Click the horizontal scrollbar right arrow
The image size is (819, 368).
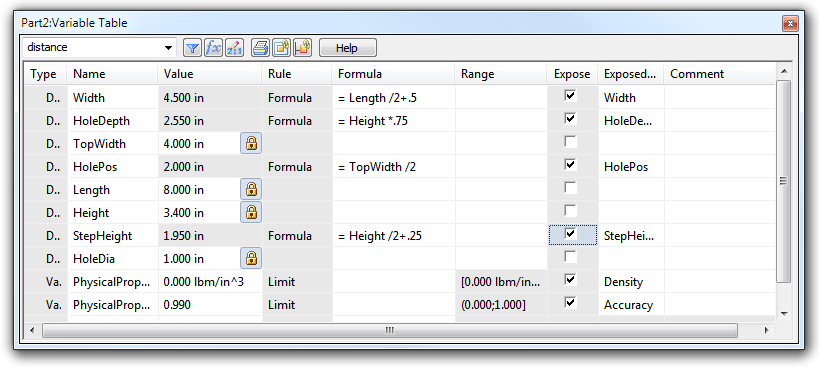pyautogui.click(x=767, y=330)
